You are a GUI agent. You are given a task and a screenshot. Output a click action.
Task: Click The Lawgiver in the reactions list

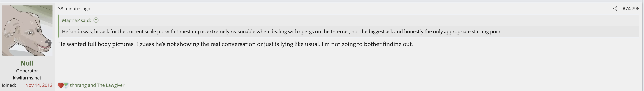click(110, 85)
